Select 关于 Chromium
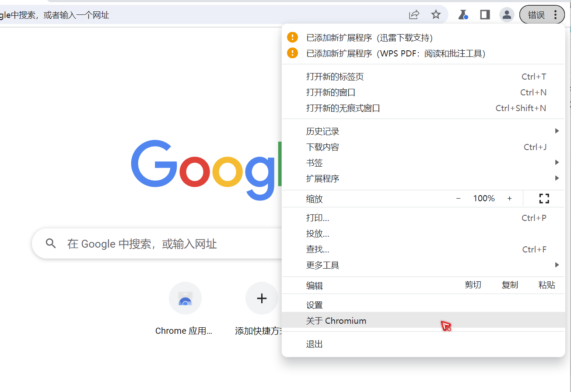 point(424,320)
